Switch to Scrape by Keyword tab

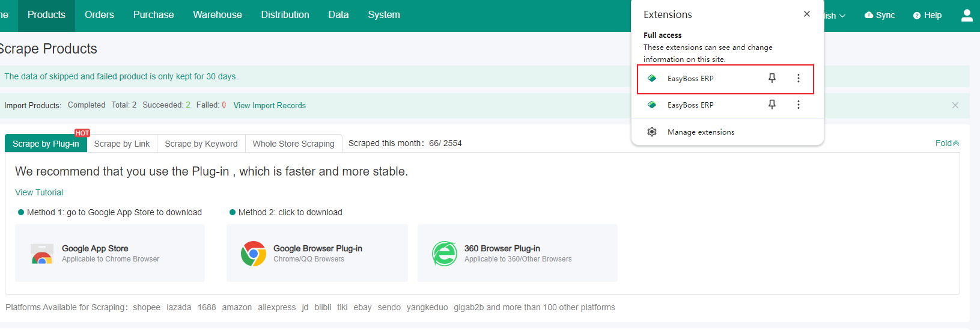pyautogui.click(x=201, y=144)
